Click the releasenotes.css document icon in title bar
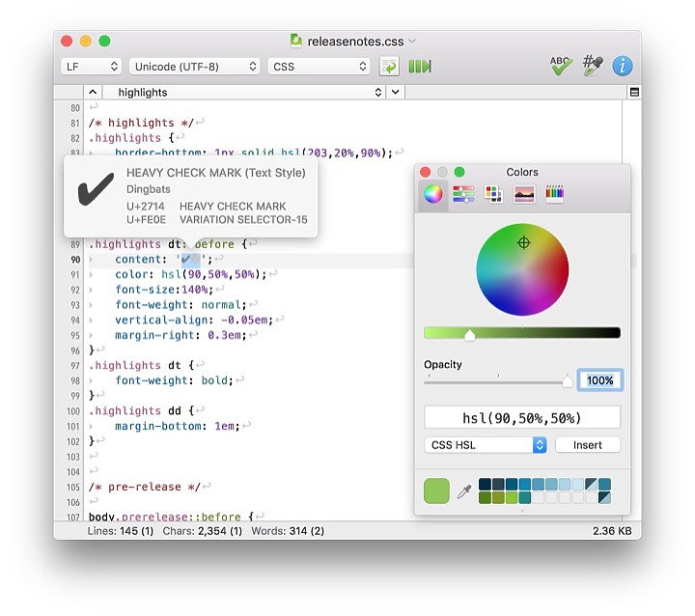695x616 pixels. coord(296,41)
